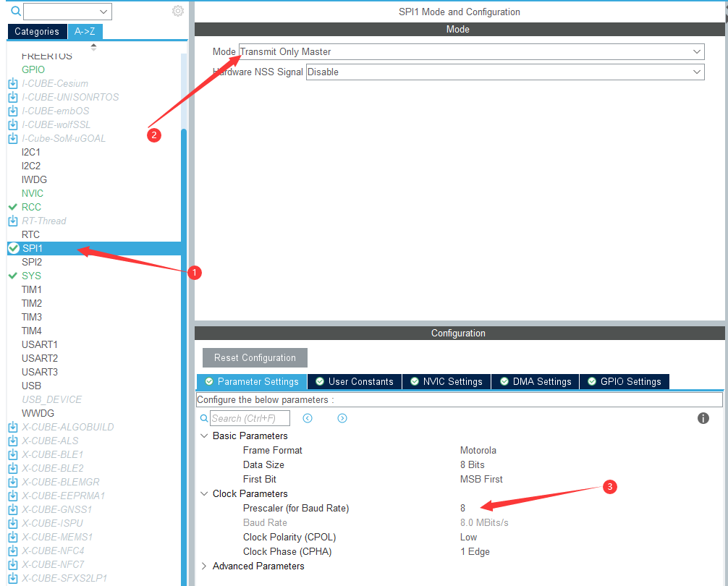Click the download icon beside I-CUBE-UNISONRTOS
The image size is (728, 586).
point(13,97)
